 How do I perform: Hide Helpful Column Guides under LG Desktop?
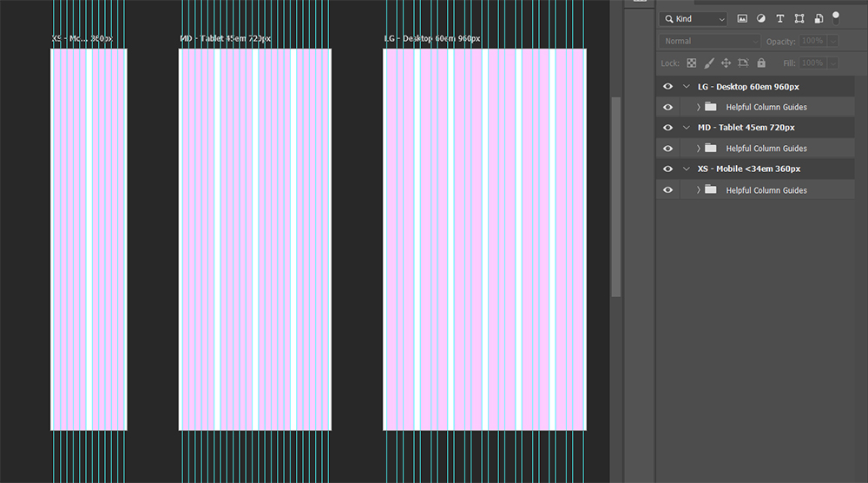(667, 108)
